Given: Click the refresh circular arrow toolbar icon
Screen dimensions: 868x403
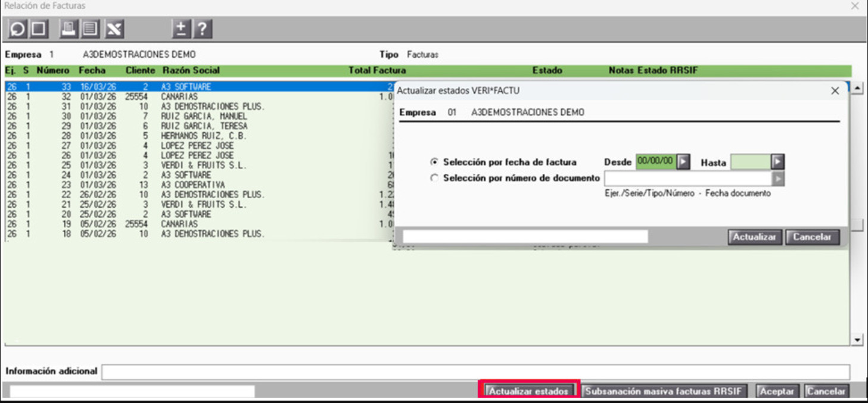Looking at the screenshot, I should click(18, 29).
